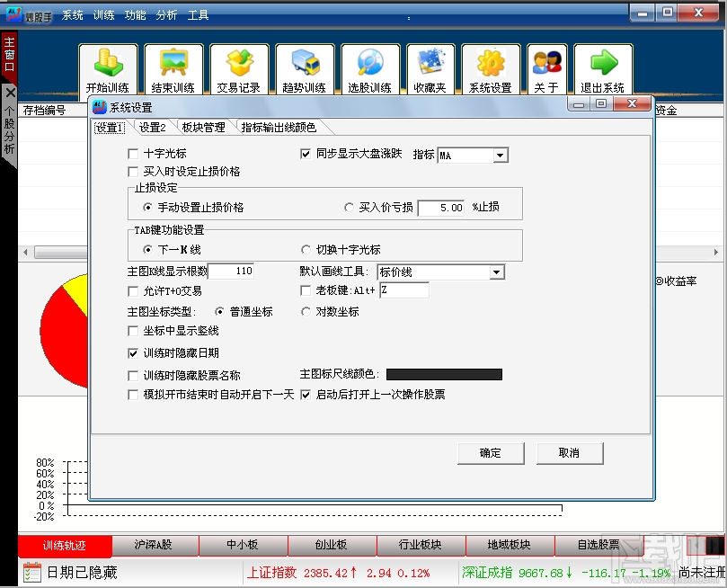This screenshot has width=727, height=588.
Task: Click the 取消 button
Action: click(x=570, y=453)
